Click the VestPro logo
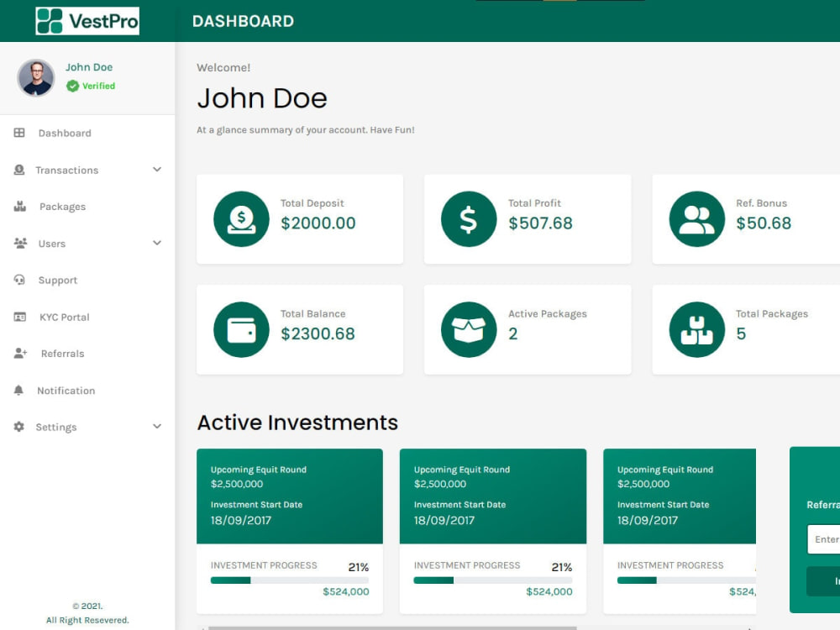The image size is (840, 630). [x=87, y=21]
